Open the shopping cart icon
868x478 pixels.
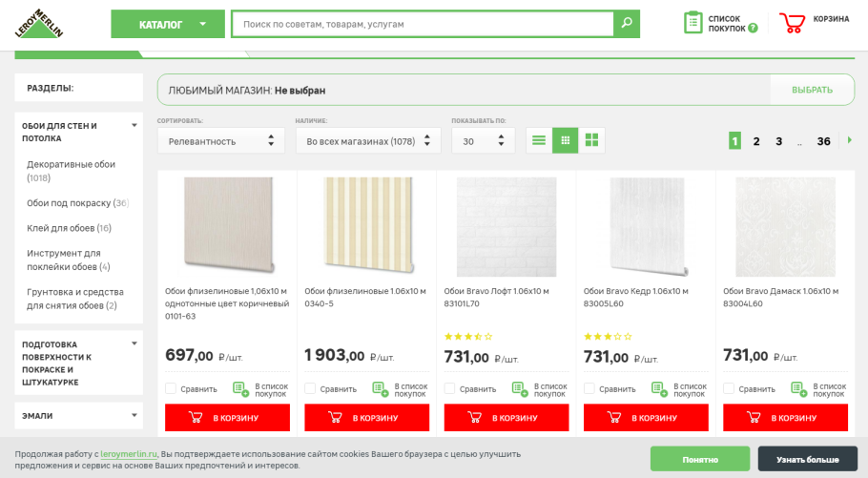coord(793,23)
